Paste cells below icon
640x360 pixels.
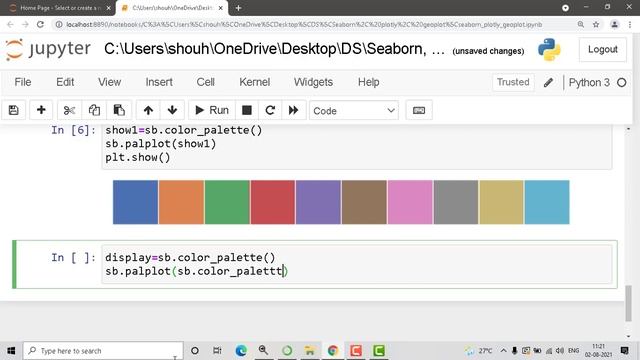tap(119, 110)
